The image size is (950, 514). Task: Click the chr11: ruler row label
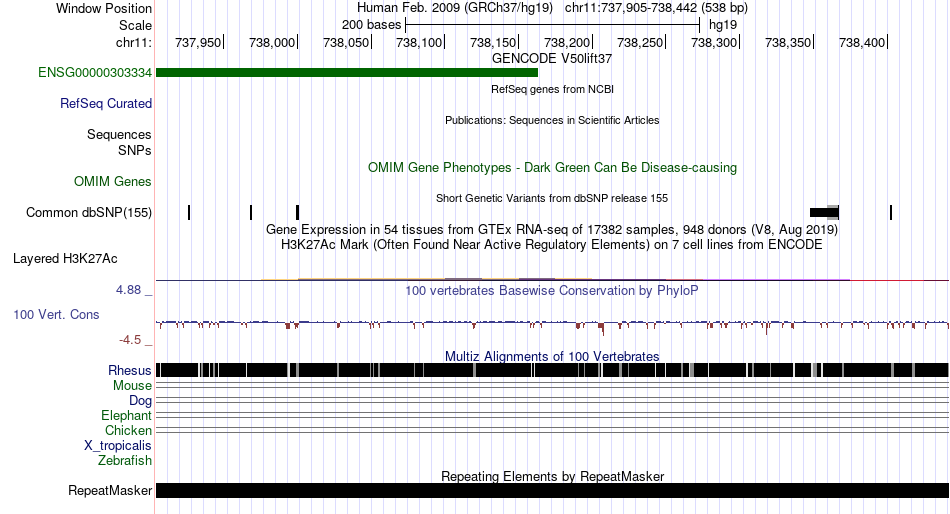[134, 43]
